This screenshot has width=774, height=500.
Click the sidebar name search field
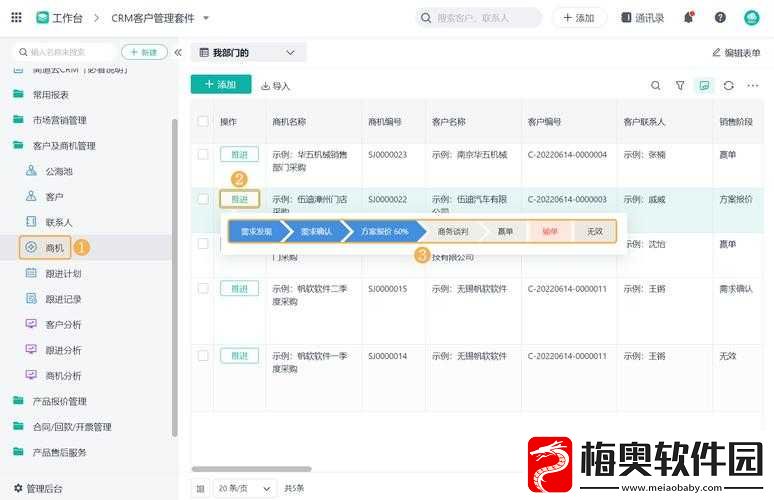(x=64, y=52)
